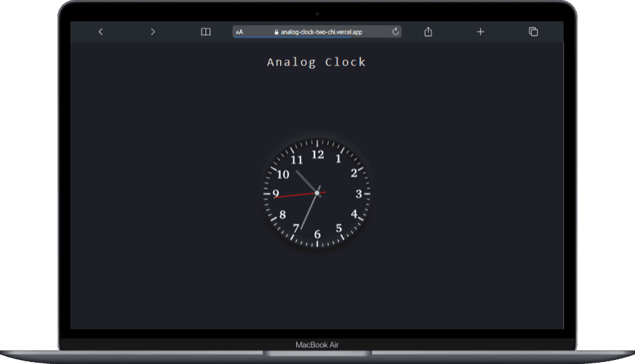635x364 pixels.
Task: Go back with the browser back arrow
Action: (101, 32)
